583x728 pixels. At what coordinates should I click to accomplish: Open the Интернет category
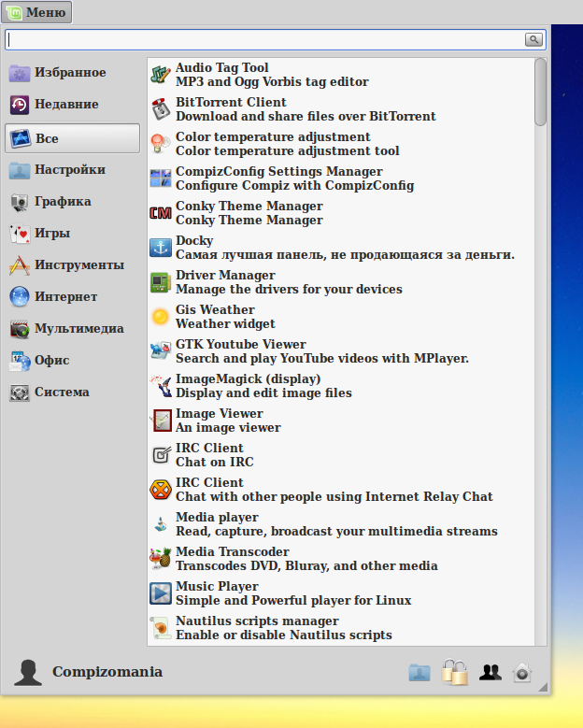[x=72, y=296]
